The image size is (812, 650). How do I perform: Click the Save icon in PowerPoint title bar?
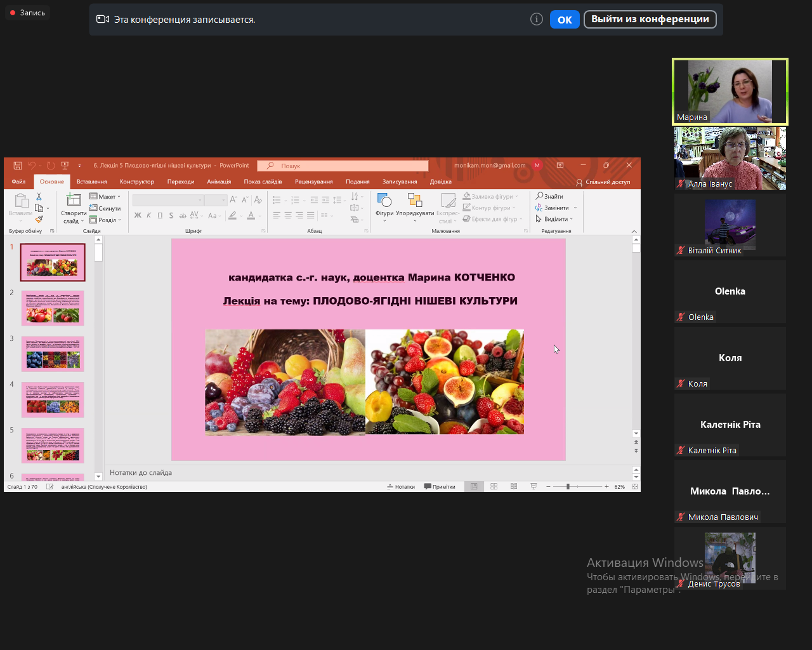coord(18,166)
